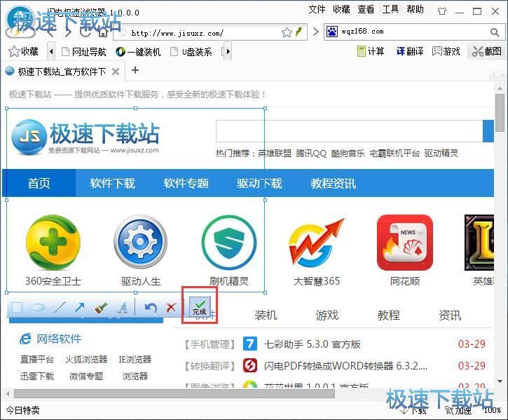Click the 酷狗音乐 hot recommendation link
The height and width of the screenshot is (420, 508).
click(x=348, y=153)
